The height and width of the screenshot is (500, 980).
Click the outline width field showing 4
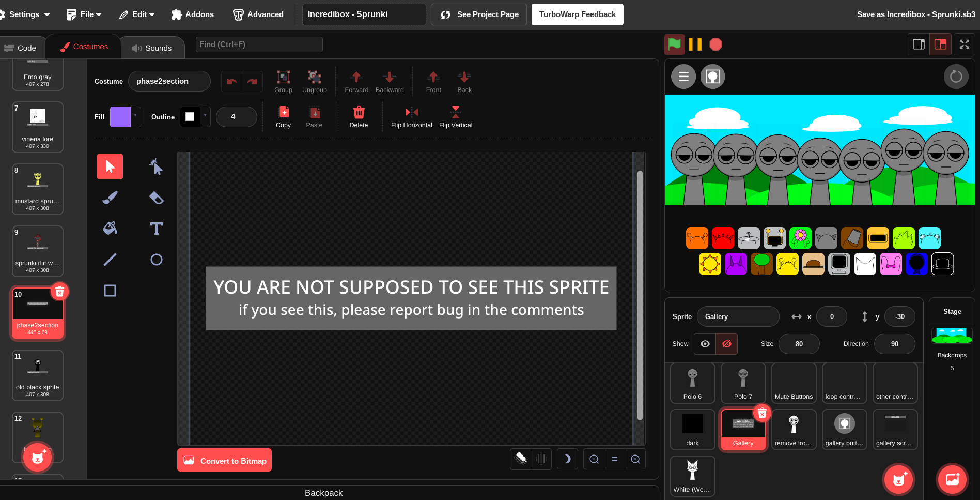coord(237,117)
